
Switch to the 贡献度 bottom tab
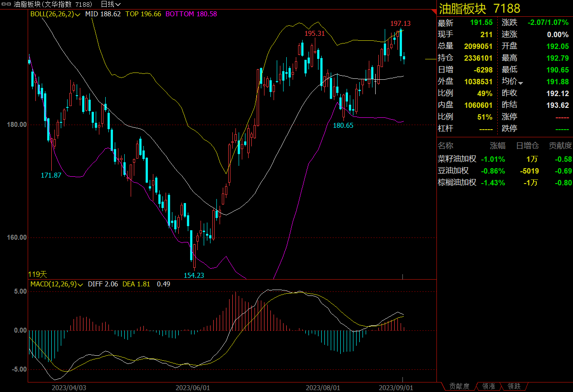pos(460,387)
